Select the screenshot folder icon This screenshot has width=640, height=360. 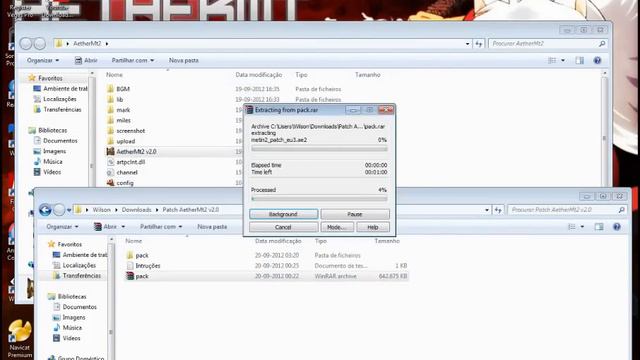point(110,131)
